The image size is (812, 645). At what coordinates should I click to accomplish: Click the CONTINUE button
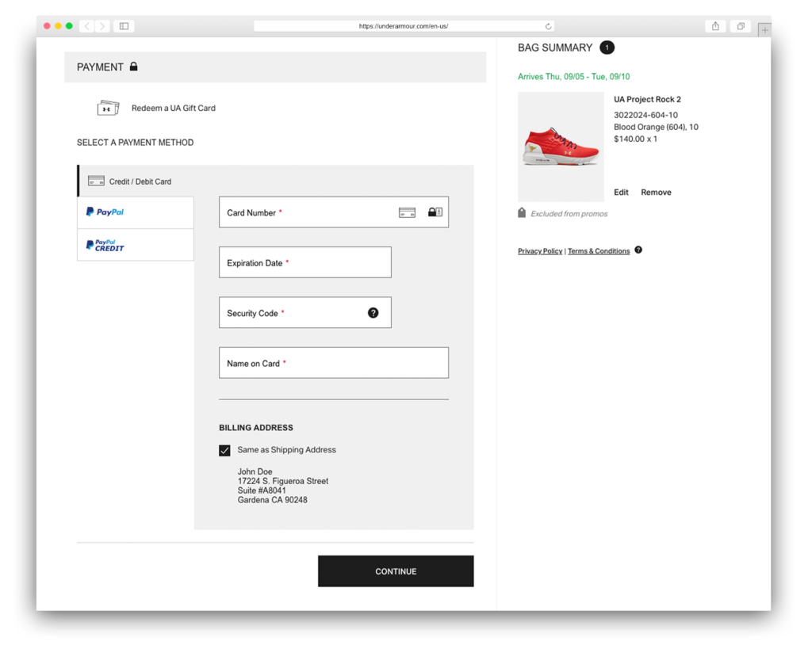pyautogui.click(x=396, y=571)
